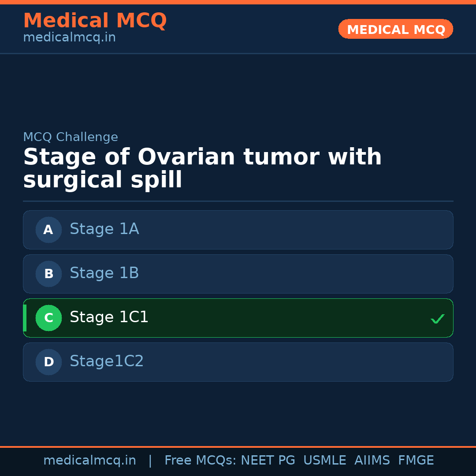Viewport: 476px width, 476px height.
Task: Open the NEET PG section
Action: coord(268,460)
